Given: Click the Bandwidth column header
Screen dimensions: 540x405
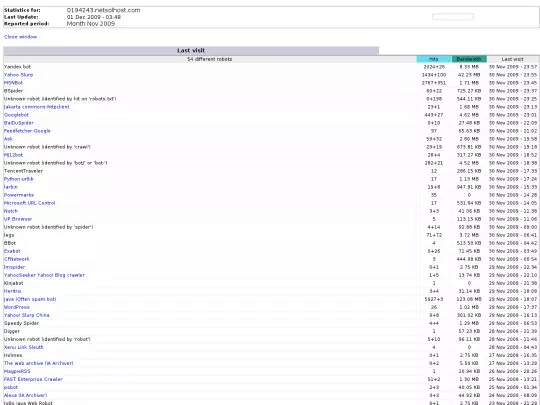Looking at the screenshot, I should (469, 59).
